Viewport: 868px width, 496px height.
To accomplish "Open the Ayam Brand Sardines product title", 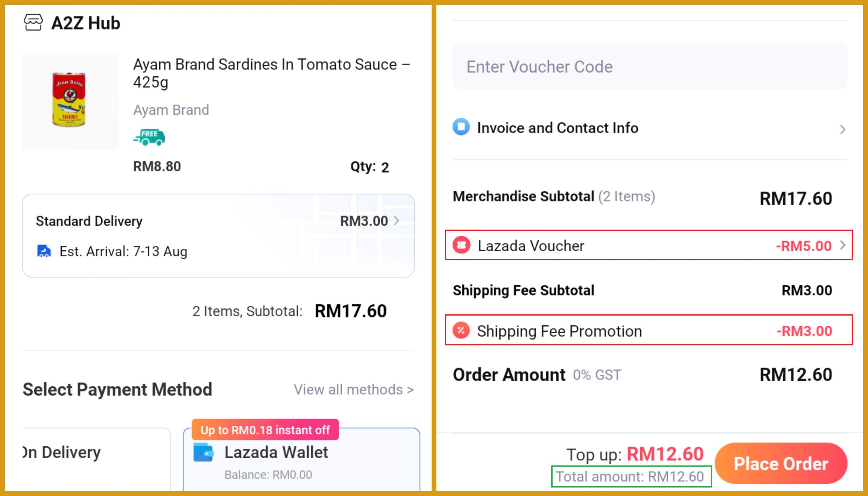I will pos(271,73).
